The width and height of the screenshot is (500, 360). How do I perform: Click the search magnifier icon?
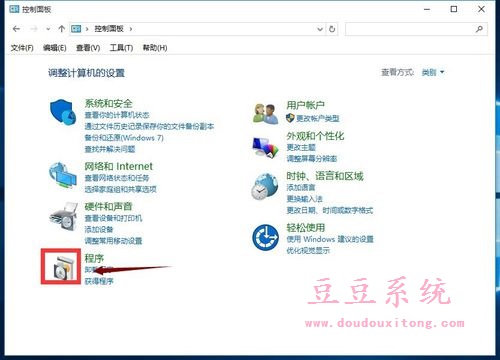479,29
